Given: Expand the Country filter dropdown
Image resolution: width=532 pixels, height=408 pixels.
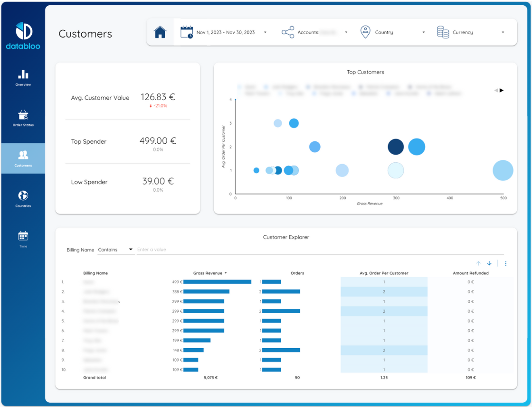Looking at the screenshot, I should pyautogui.click(x=423, y=32).
